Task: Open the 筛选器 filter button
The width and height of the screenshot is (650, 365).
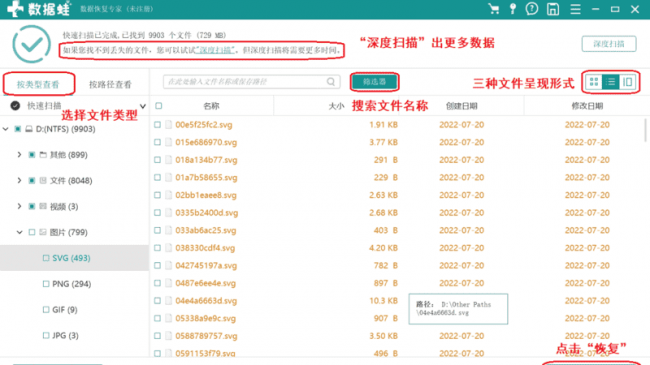Action: [x=374, y=82]
